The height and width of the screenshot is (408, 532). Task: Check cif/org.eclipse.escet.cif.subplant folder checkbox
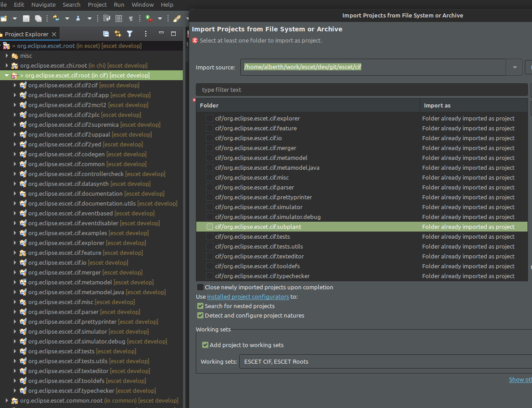tap(210, 227)
